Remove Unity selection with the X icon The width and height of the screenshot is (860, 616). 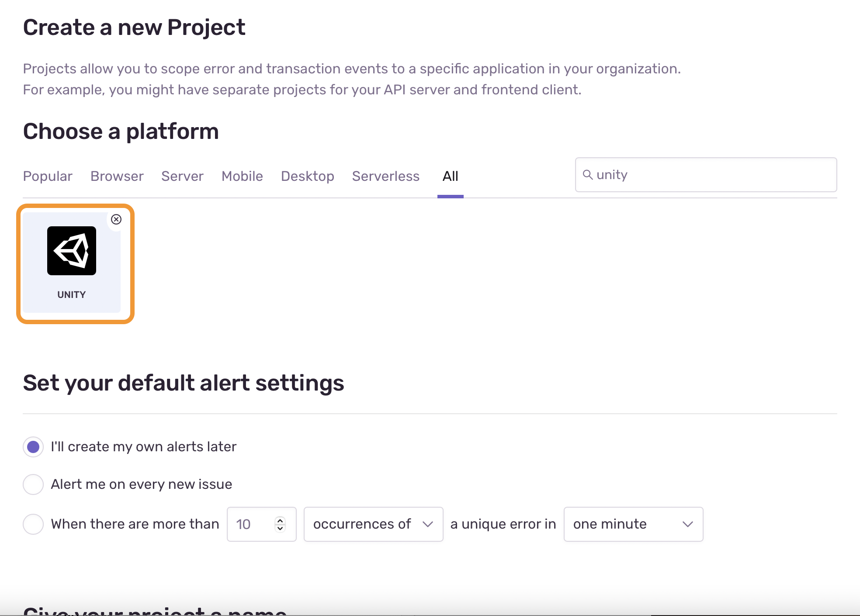116,219
